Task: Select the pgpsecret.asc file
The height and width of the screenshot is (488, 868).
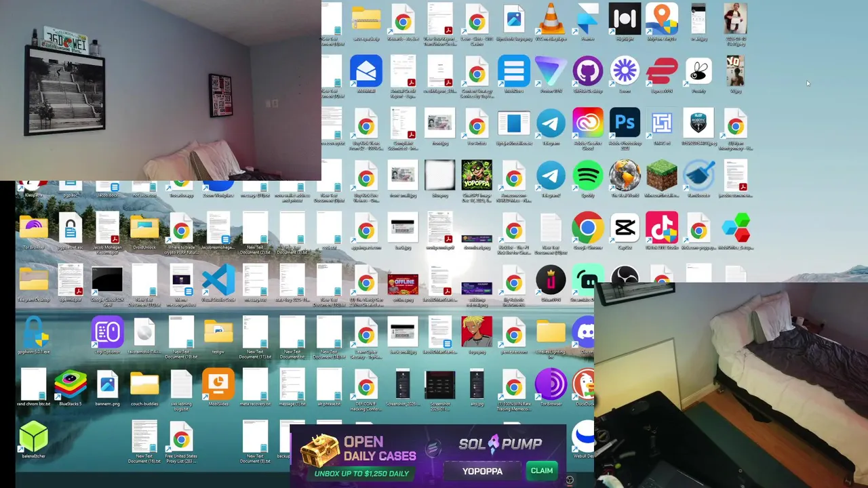Action: [x=71, y=228]
